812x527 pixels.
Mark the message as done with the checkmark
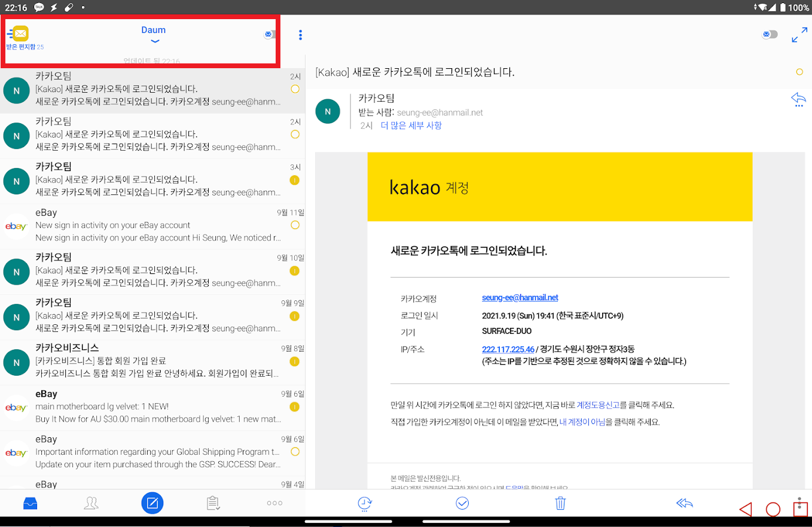click(462, 503)
